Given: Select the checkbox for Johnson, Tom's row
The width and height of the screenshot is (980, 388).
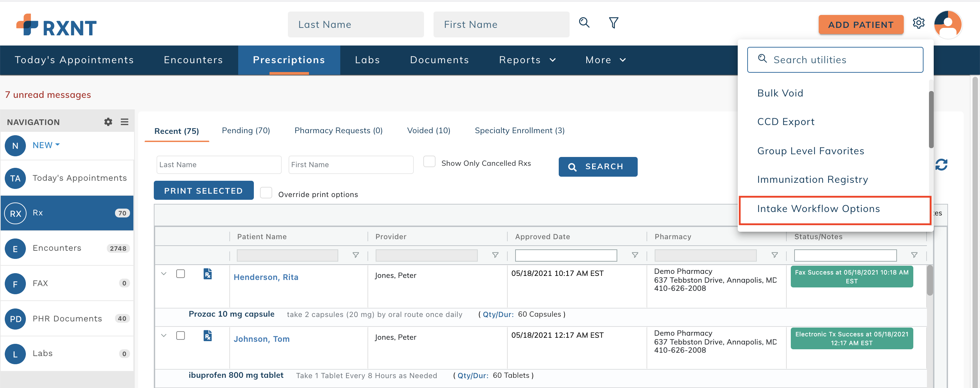Looking at the screenshot, I should [181, 336].
